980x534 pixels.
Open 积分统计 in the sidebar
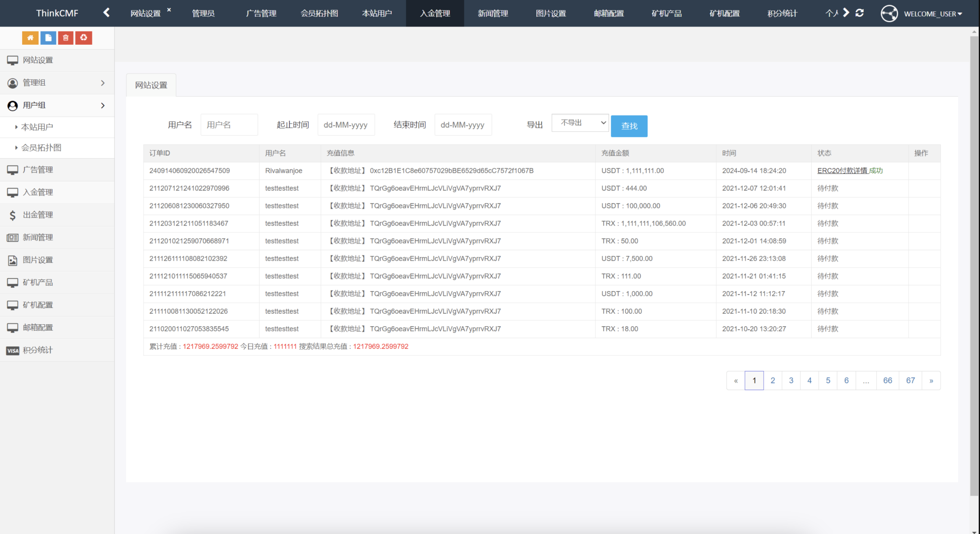click(x=38, y=350)
